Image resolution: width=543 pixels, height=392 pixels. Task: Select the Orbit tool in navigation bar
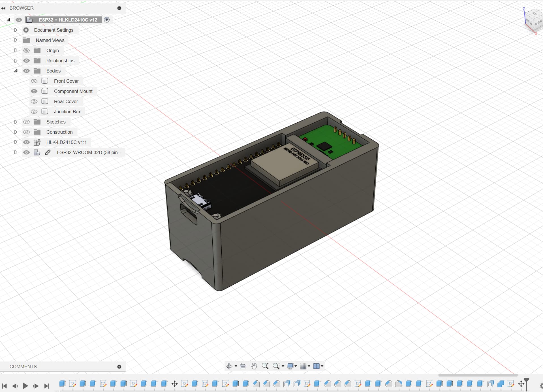229,366
